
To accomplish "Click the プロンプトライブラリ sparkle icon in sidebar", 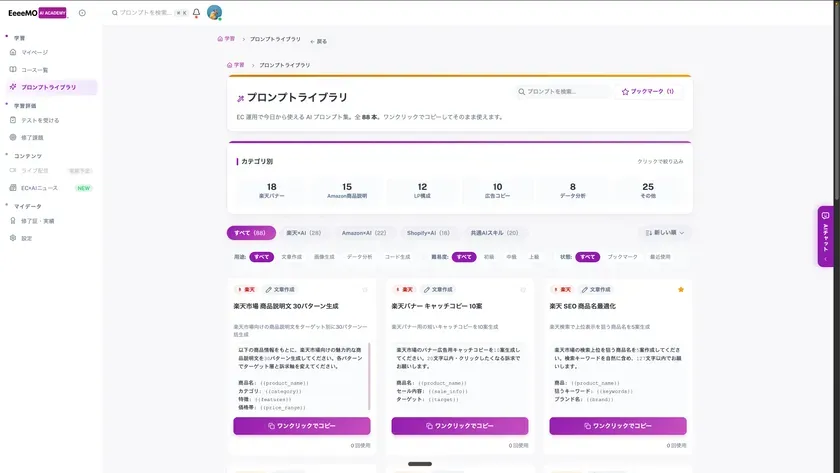I will point(13,87).
